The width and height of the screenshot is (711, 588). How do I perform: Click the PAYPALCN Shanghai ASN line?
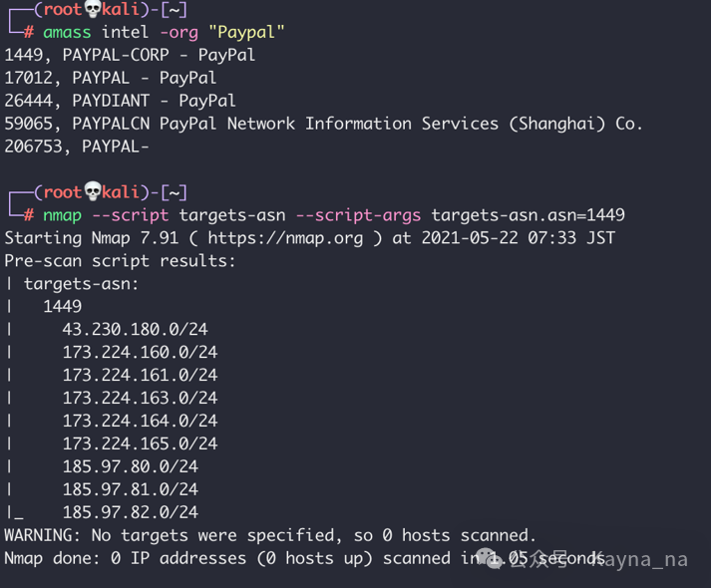coord(323,124)
